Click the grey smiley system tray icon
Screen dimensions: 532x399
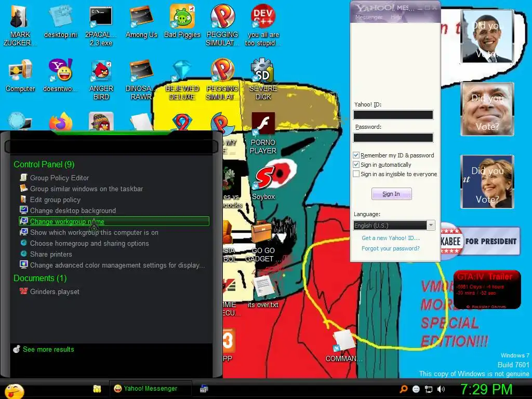tap(416, 389)
